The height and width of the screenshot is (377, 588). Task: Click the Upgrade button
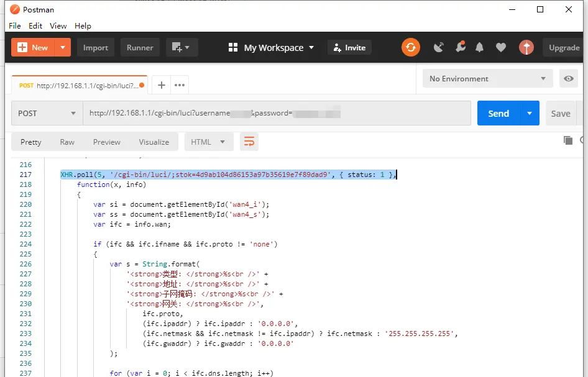click(564, 48)
